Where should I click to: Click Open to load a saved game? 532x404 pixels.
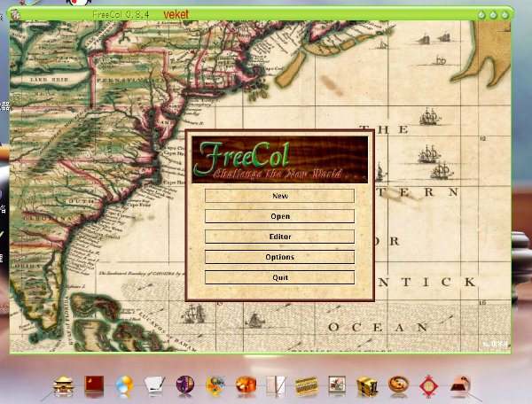[279, 216]
